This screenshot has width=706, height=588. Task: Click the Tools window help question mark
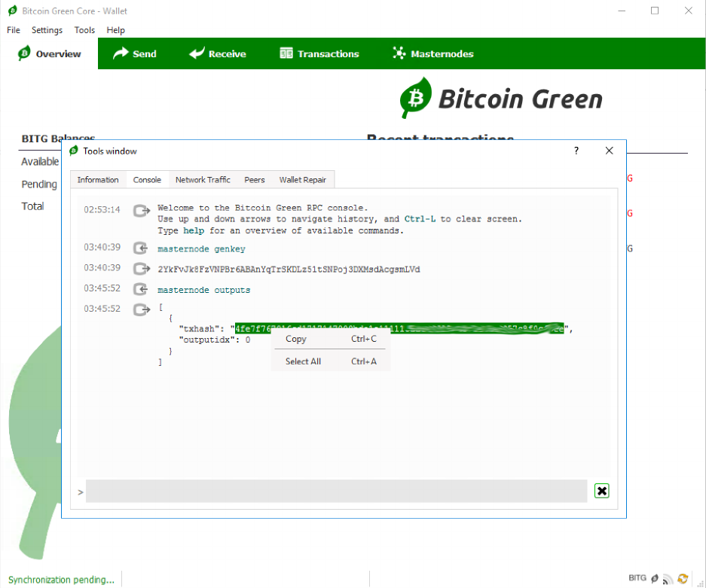[x=576, y=151]
